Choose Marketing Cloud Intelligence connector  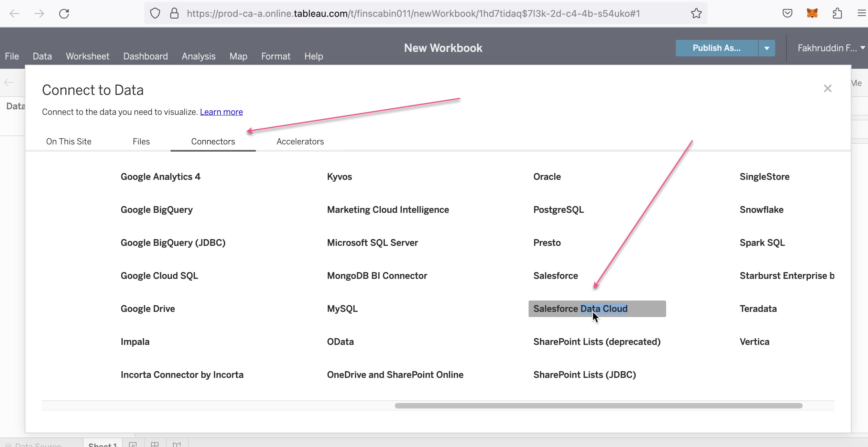[388, 210]
